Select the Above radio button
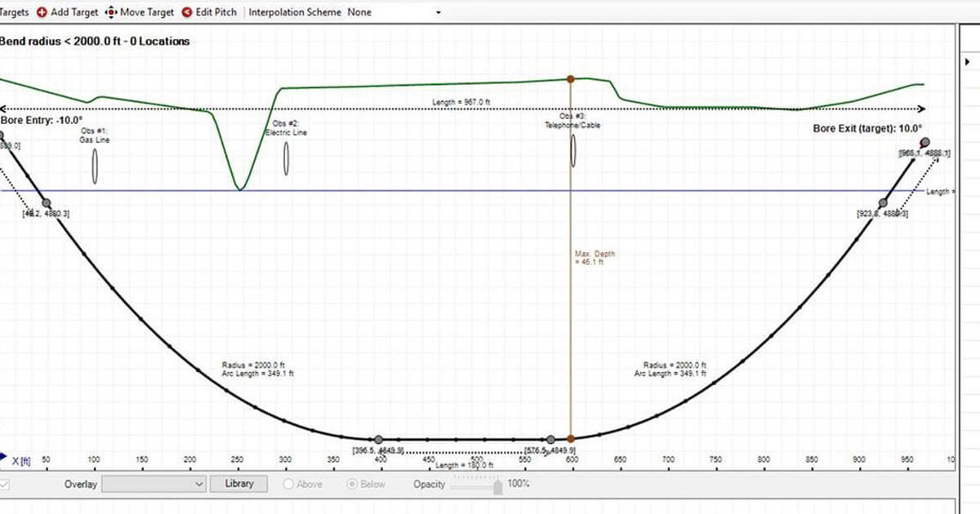Image resolution: width=980 pixels, height=514 pixels. point(288,484)
